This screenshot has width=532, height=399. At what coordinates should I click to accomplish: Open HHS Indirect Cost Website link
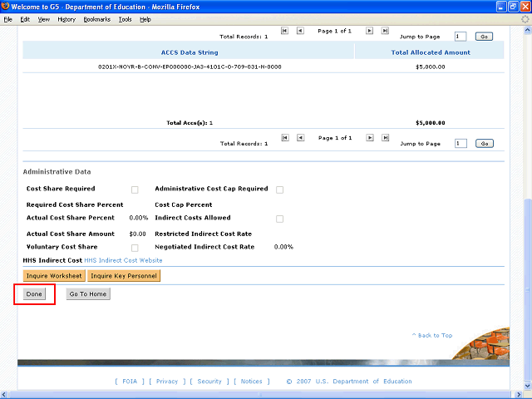(123, 260)
